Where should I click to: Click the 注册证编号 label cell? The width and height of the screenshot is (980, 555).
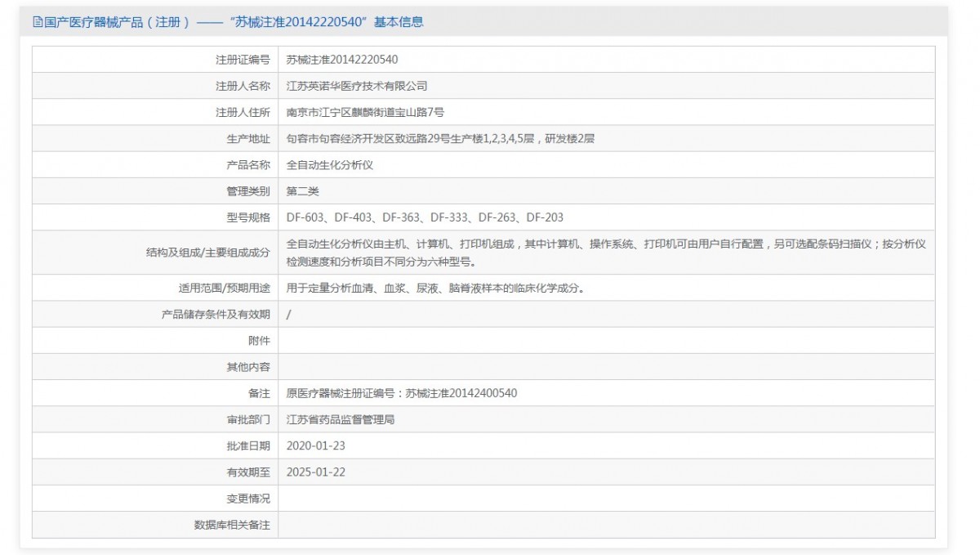point(155,60)
